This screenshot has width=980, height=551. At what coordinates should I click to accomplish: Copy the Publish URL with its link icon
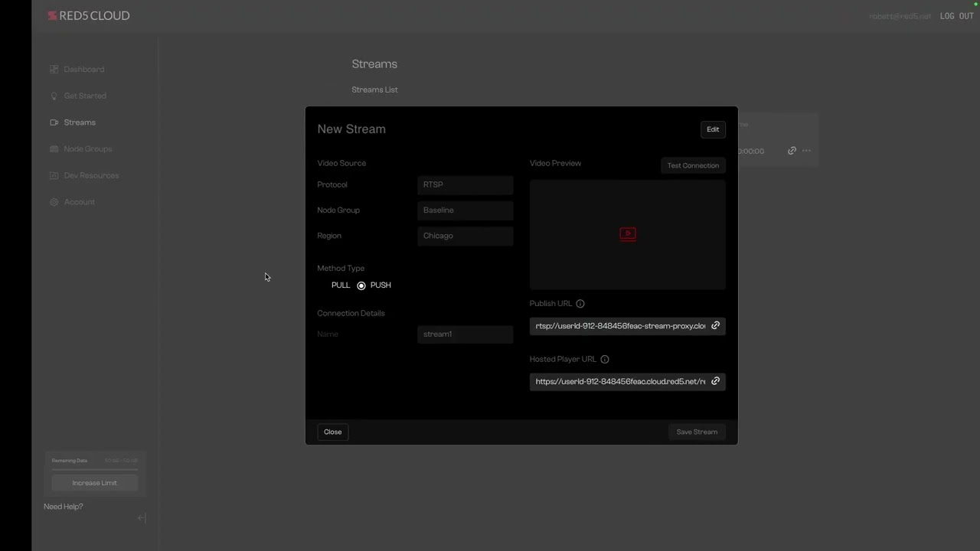tap(715, 325)
